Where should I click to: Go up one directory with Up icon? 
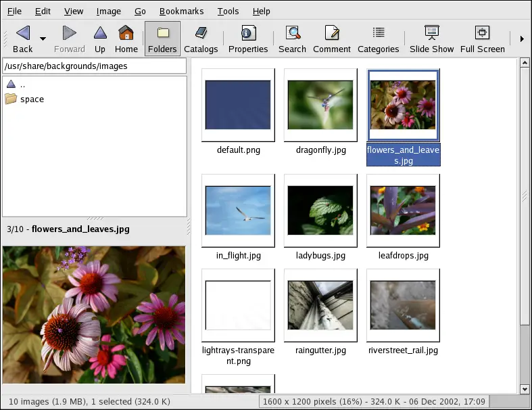(100, 33)
